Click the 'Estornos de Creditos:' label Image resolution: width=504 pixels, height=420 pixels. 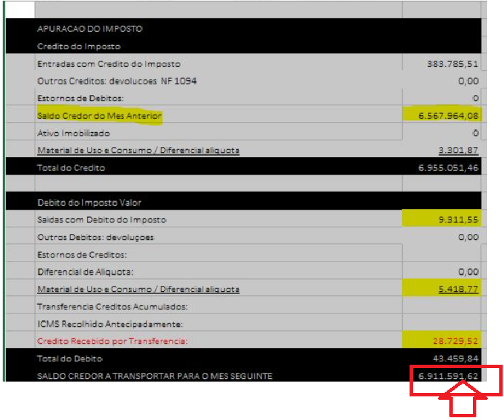82,255
